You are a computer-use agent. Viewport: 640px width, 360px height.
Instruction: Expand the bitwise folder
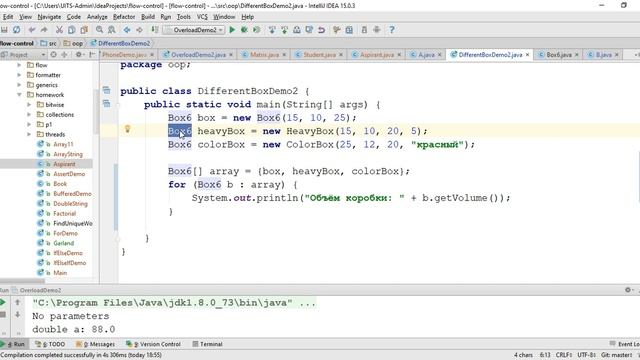click(x=29, y=104)
